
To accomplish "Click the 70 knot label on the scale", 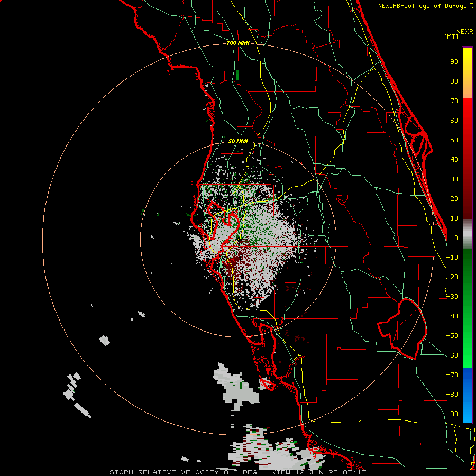I will click(x=454, y=101).
